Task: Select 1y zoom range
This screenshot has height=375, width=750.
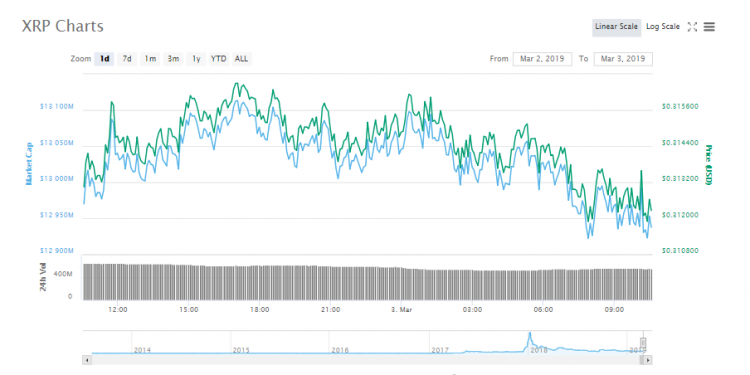Action: pos(196,59)
